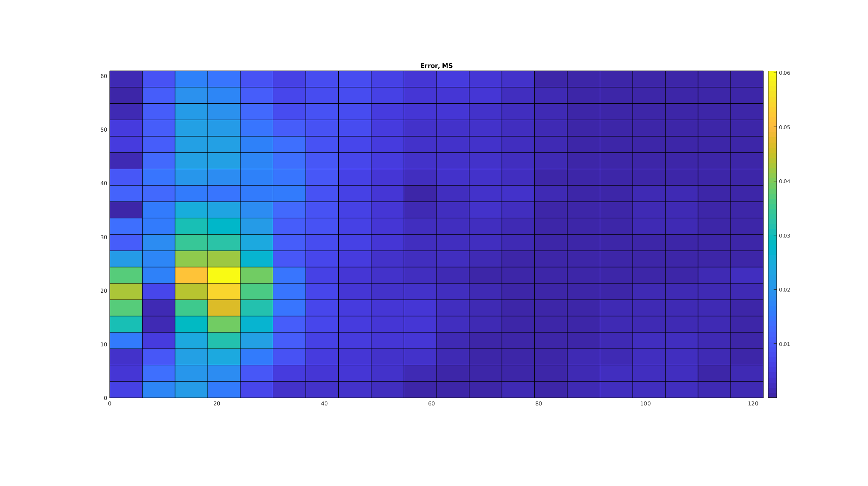Select the orange cell left of the yellow cell

[191, 275]
